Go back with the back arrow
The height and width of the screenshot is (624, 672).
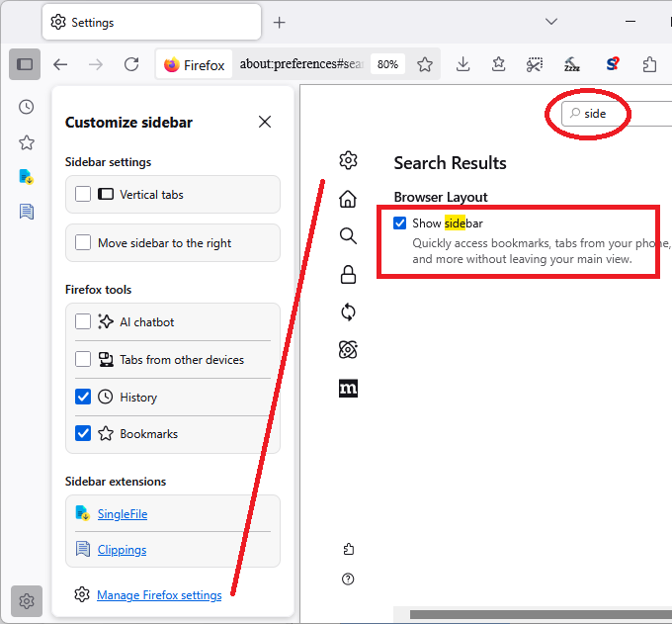click(60, 64)
